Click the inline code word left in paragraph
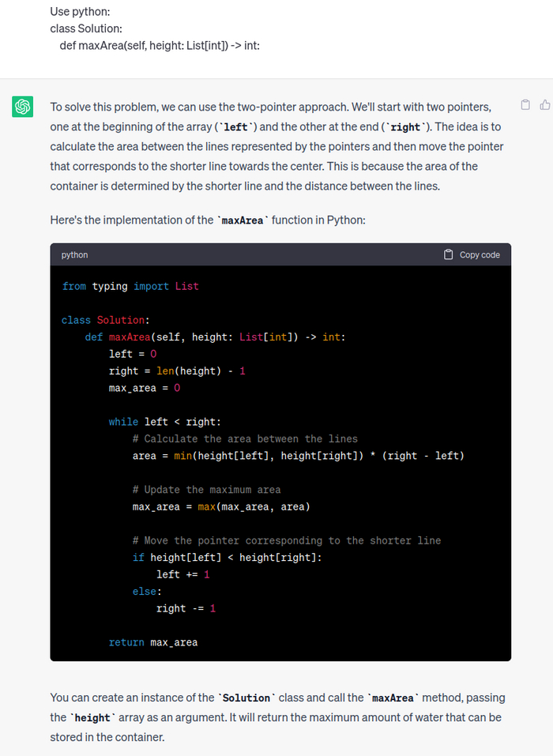The image size is (553, 756). pyautogui.click(x=235, y=127)
